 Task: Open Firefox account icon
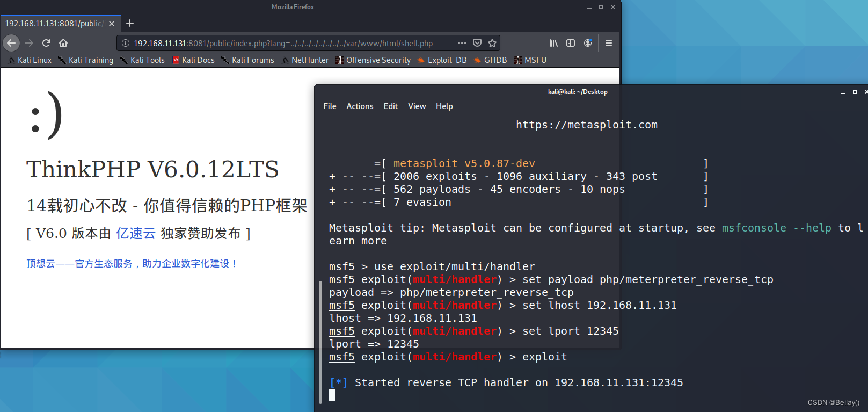point(588,43)
